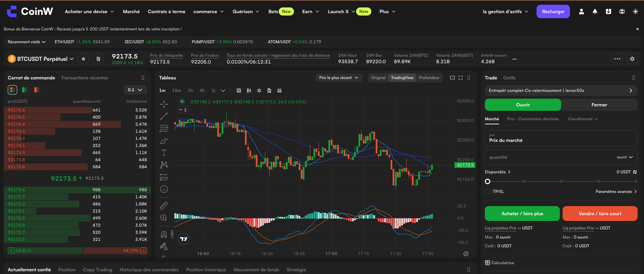Switch to Transactions récentes tab
The height and width of the screenshot is (274, 644).
84,78
